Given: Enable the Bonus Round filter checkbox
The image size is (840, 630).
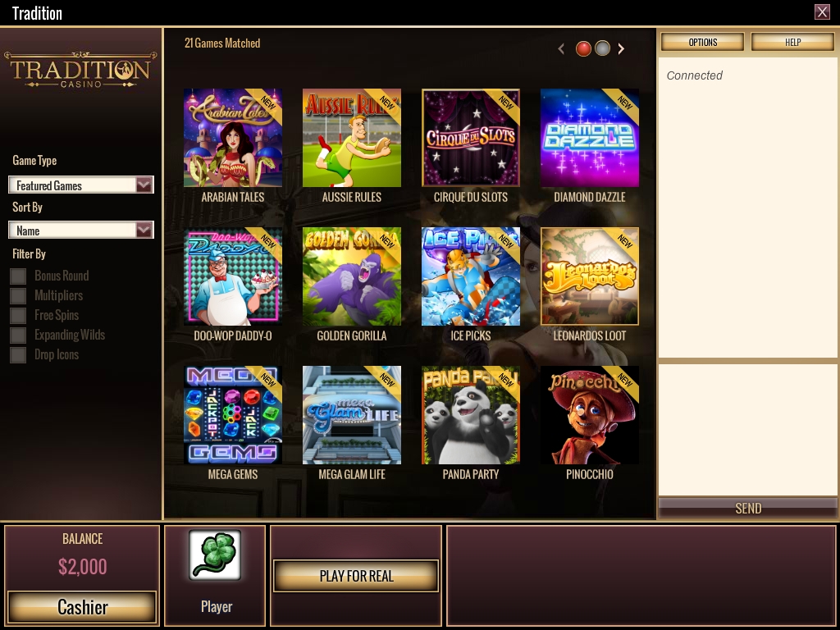Looking at the screenshot, I should point(18,276).
